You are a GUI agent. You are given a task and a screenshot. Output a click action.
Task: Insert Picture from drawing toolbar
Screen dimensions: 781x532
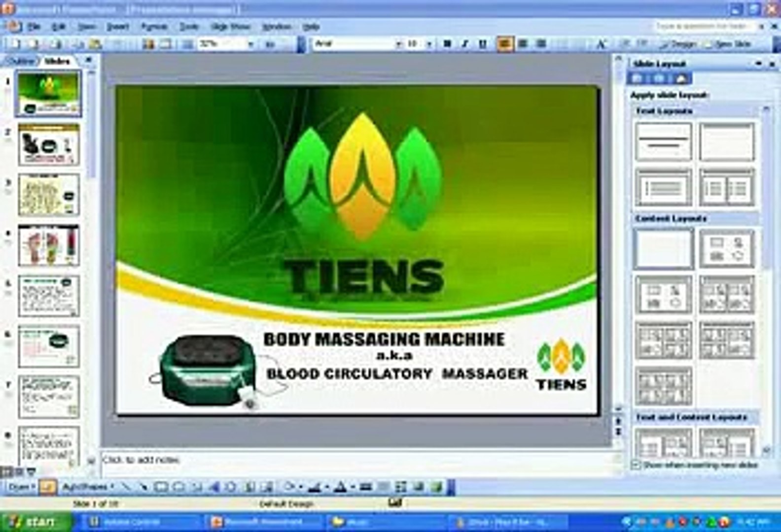click(268, 487)
